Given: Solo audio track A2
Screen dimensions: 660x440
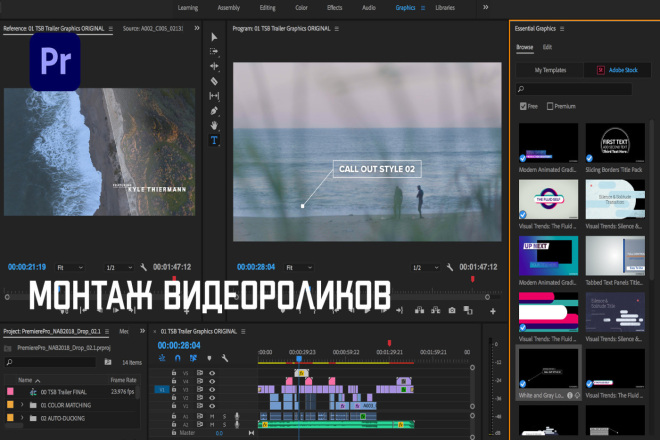Looking at the screenshot, I should [x=224, y=424].
